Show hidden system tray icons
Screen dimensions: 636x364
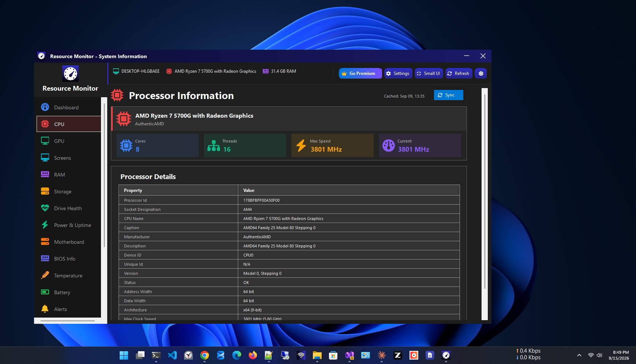pyautogui.click(x=579, y=355)
